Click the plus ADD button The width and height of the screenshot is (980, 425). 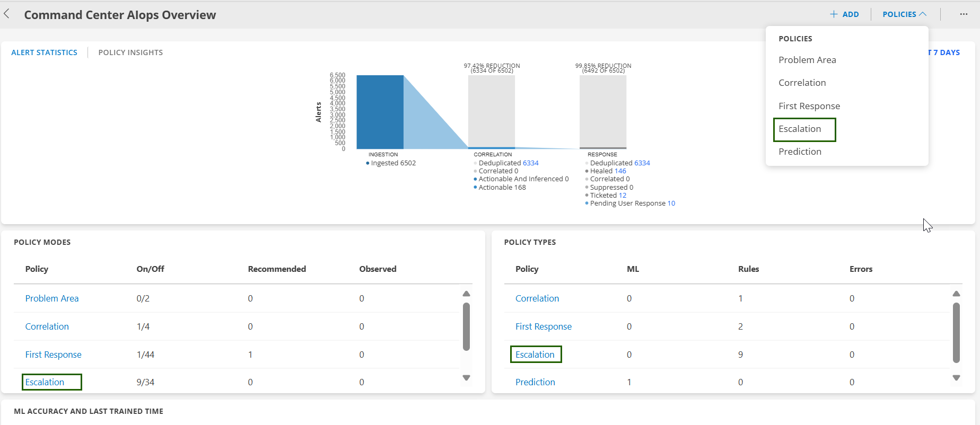(844, 14)
